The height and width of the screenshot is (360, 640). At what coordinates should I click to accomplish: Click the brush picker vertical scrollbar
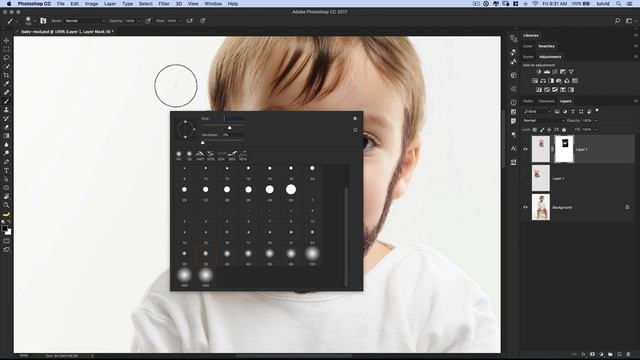pyautogui.click(x=346, y=237)
